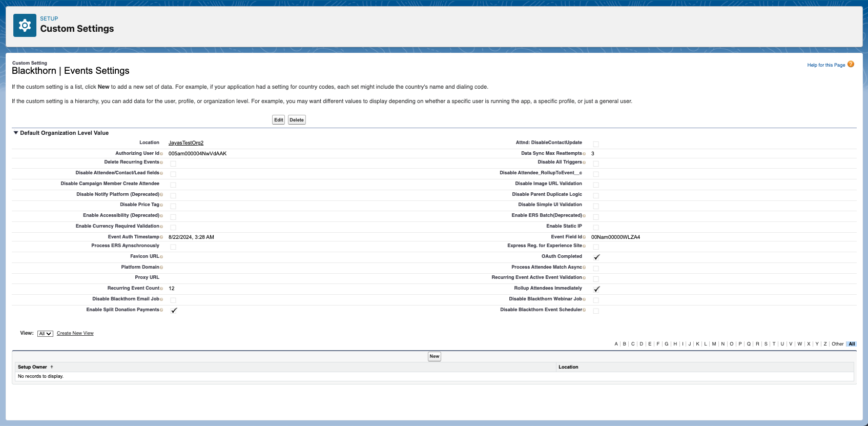Viewport: 868px width, 426px height.
Task: Click info icon beside Recurring Event Count
Action: 161,289
